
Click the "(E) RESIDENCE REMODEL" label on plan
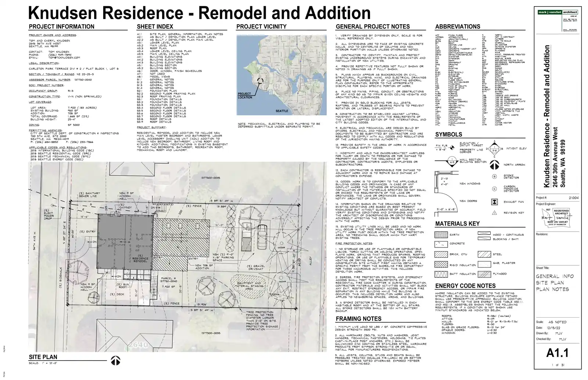[x=140, y=258]
